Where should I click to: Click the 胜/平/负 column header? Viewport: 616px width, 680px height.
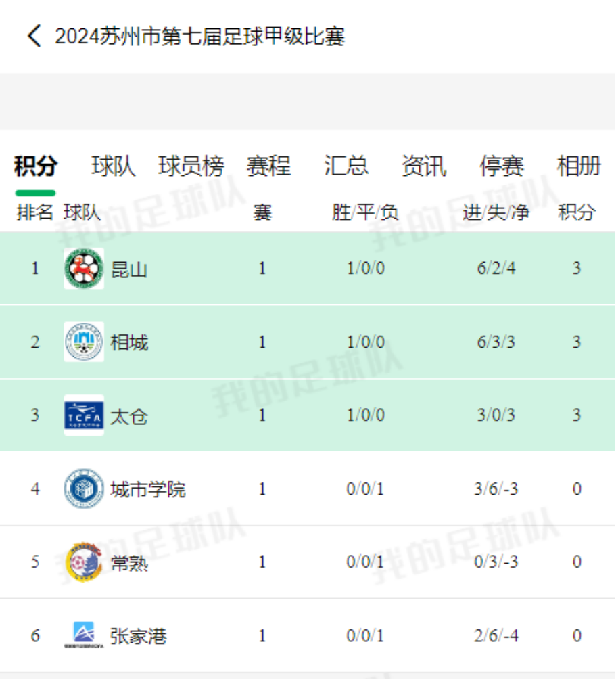pos(365,212)
